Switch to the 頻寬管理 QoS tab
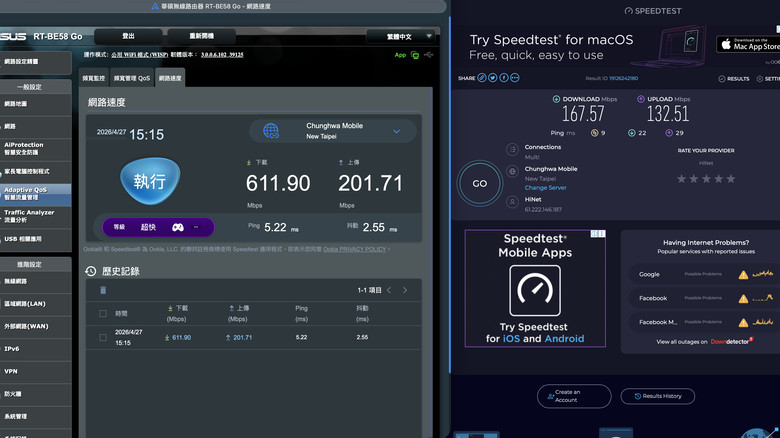This screenshot has height=438, width=780. tap(131, 78)
